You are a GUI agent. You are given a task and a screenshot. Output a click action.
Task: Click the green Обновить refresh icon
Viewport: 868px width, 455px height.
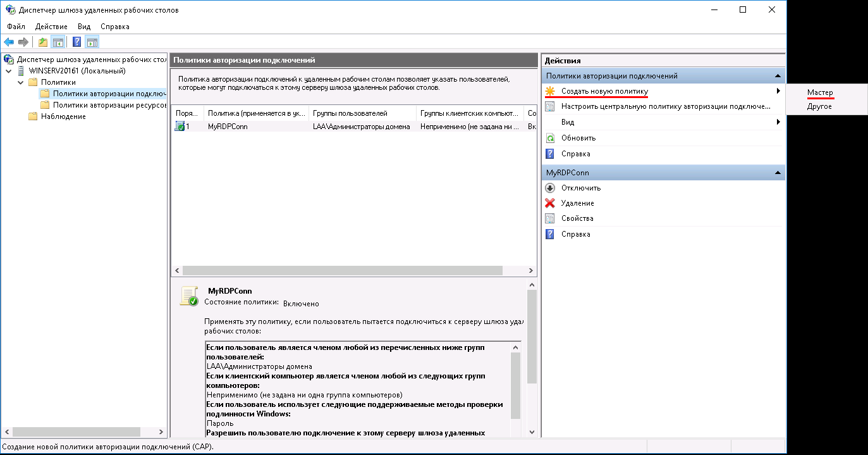point(550,138)
